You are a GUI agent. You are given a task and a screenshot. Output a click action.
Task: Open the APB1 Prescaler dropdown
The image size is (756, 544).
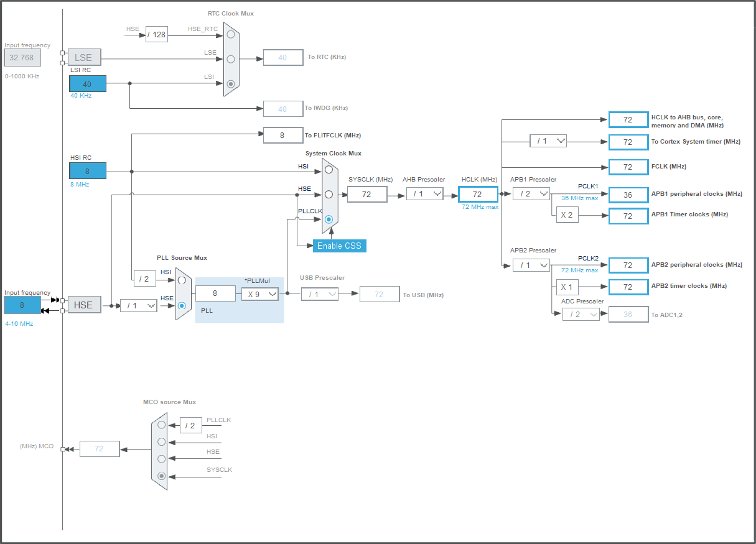point(531,194)
